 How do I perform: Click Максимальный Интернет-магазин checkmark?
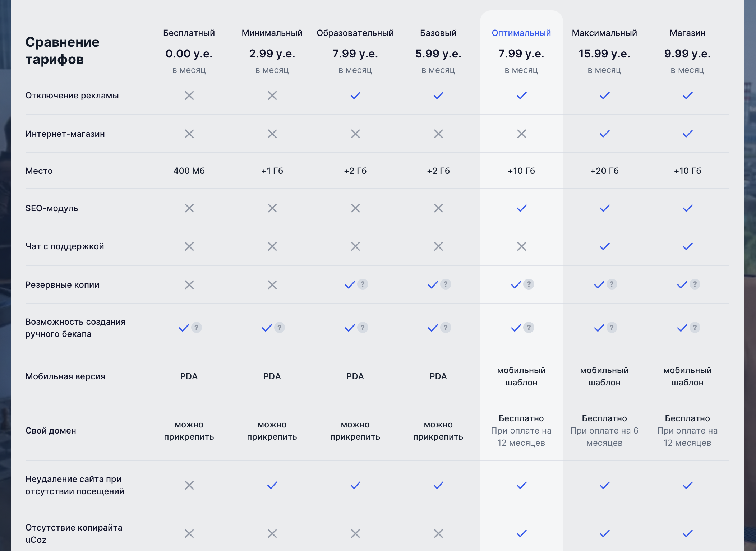[604, 134]
